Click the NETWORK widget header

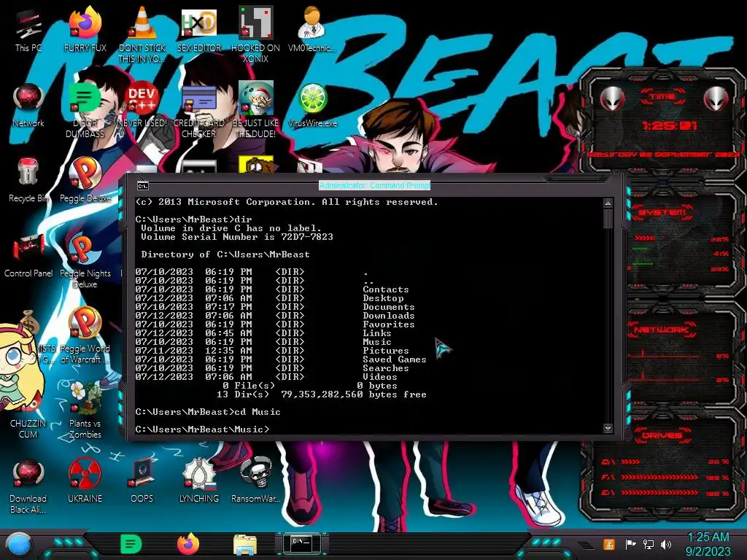[x=662, y=329]
